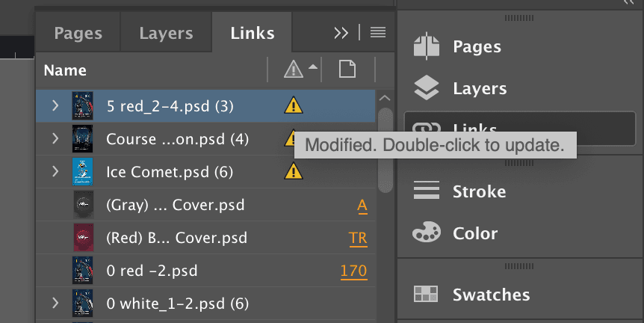Click warning icon on 5 red_2-4.psd row

coord(293,106)
